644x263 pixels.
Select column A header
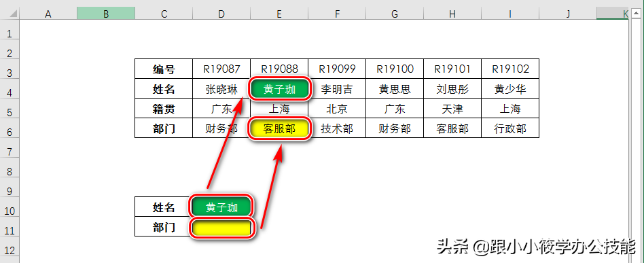(48, 14)
